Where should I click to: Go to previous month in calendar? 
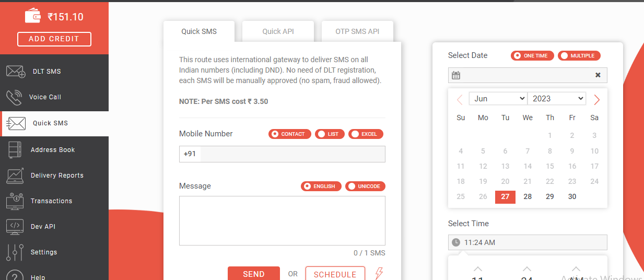460,99
